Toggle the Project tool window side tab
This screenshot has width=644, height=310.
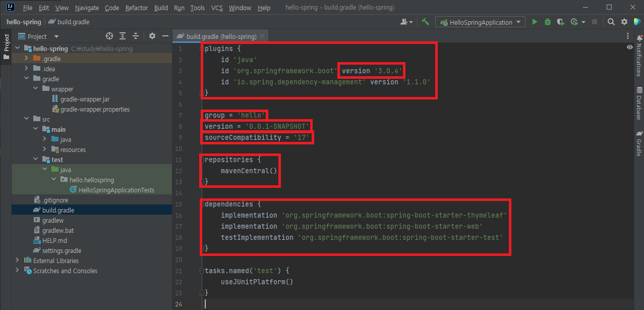tap(6, 46)
